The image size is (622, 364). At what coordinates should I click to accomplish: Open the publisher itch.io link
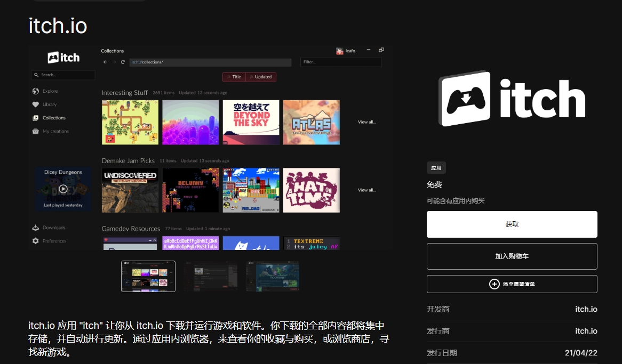point(586,331)
